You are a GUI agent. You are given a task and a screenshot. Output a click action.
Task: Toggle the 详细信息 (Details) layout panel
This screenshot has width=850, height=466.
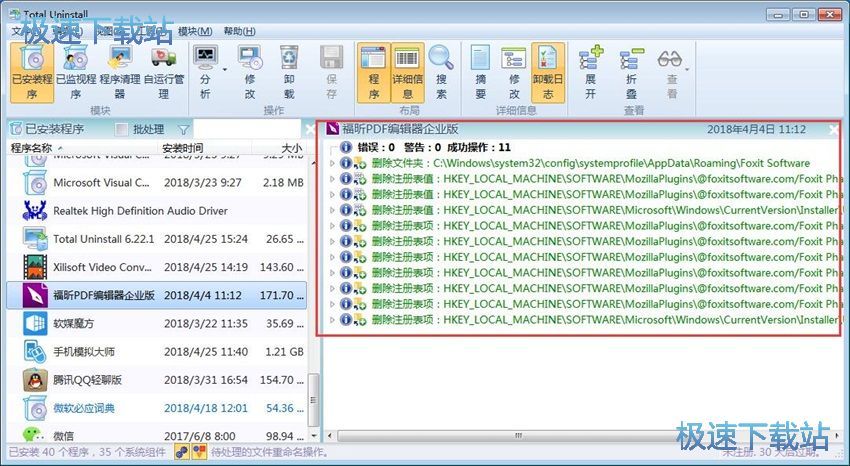[407, 73]
